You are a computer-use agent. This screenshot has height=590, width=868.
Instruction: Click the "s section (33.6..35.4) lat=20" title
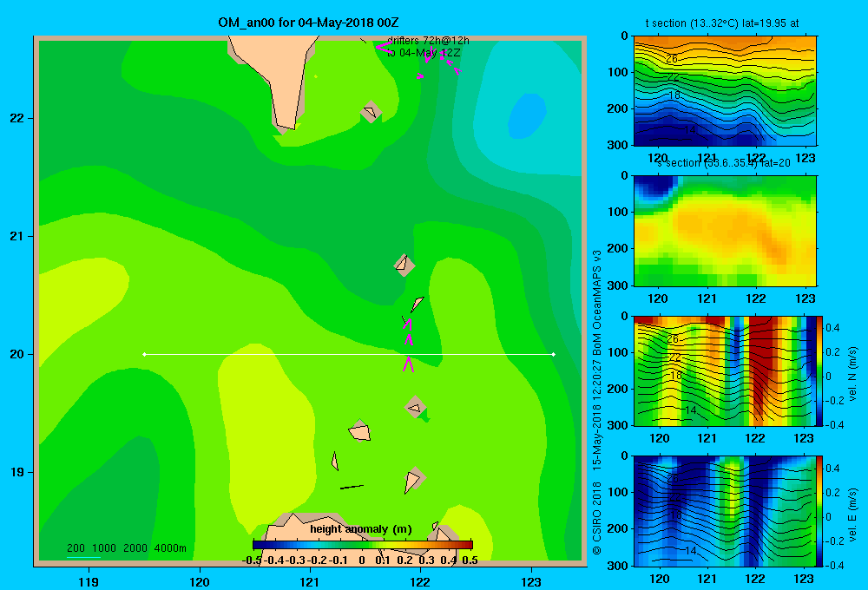(x=724, y=163)
